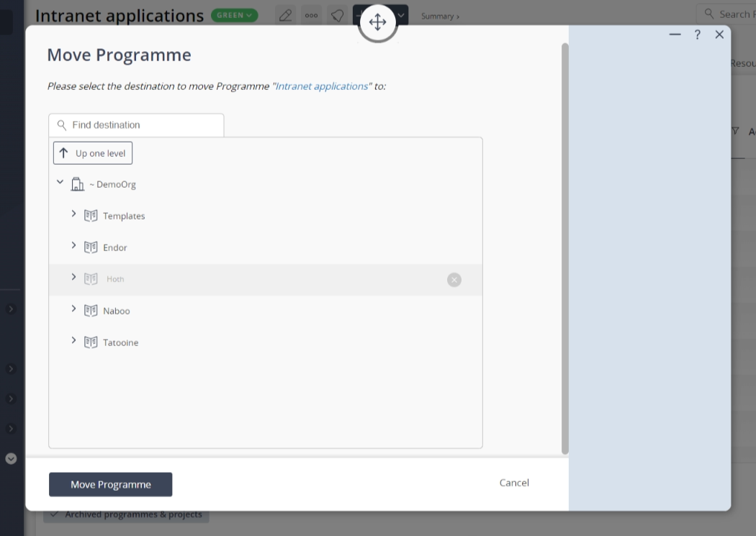Click the Find destination search field
756x536 pixels.
144,125
